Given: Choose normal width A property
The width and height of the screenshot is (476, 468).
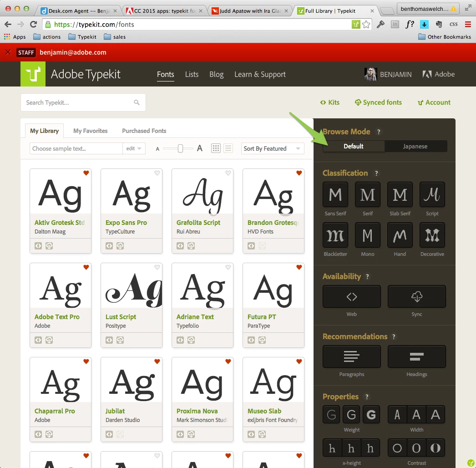Looking at the screenshot, I should pos(416,414).
